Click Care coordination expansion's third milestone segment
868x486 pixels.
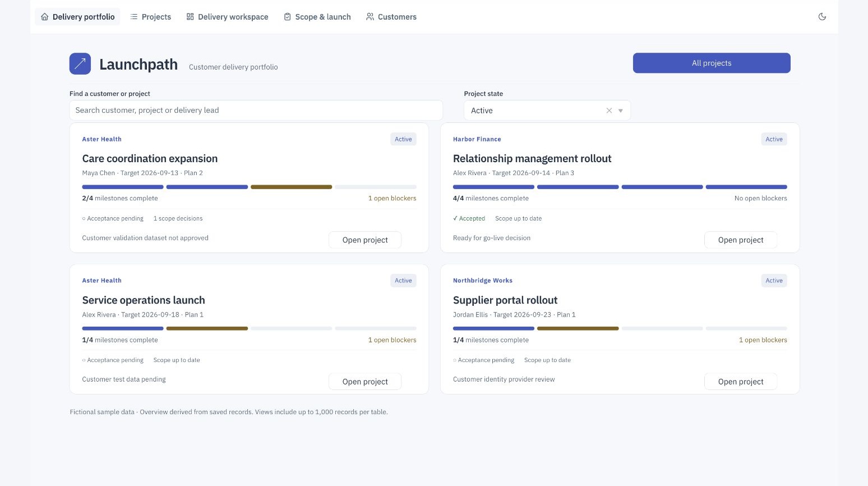click(x=292, y=187)
